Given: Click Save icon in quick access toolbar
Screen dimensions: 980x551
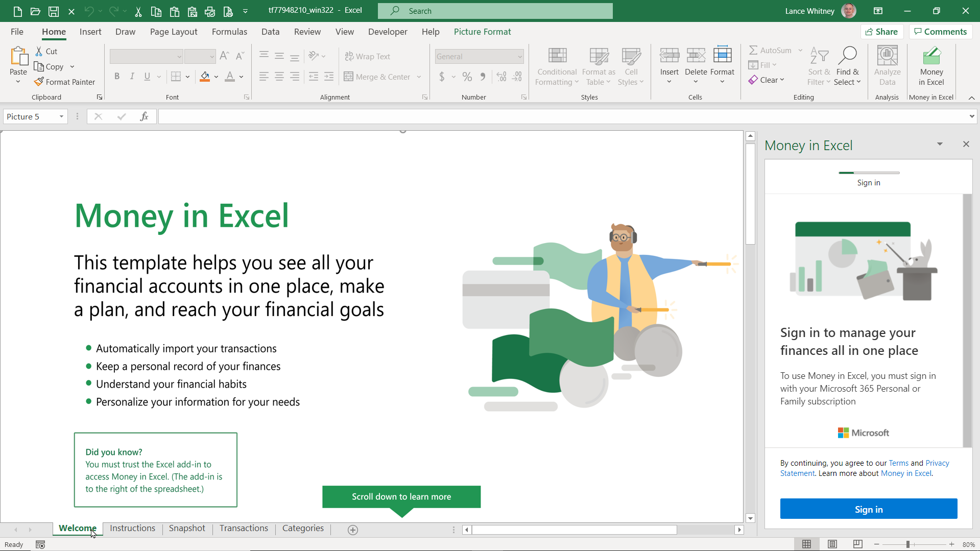Looking at the screenshot, I should coord(53,11).
